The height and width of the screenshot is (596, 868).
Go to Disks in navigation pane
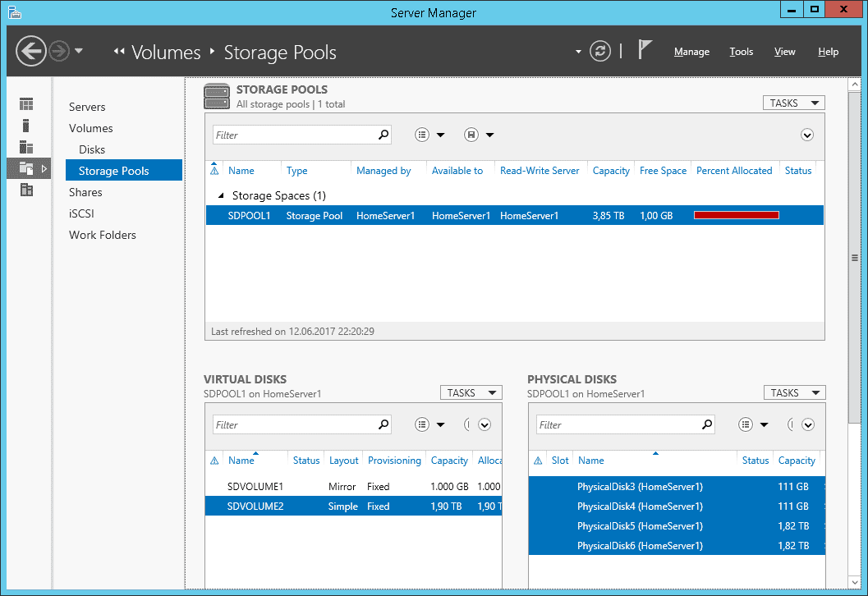pos(92,149)
